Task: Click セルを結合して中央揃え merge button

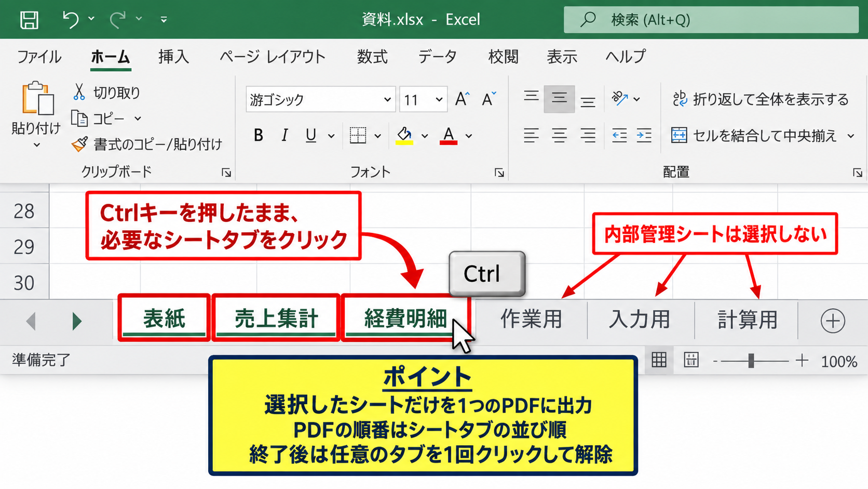Action: 754,136
